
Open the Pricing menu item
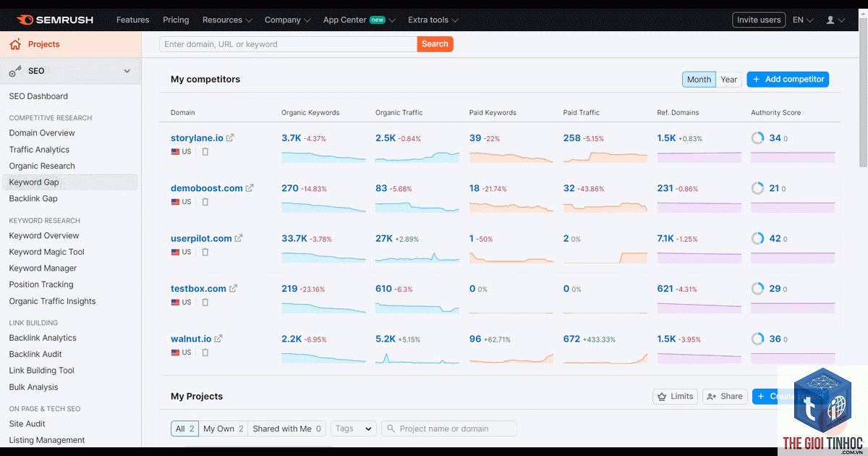[x=176, y=20]
